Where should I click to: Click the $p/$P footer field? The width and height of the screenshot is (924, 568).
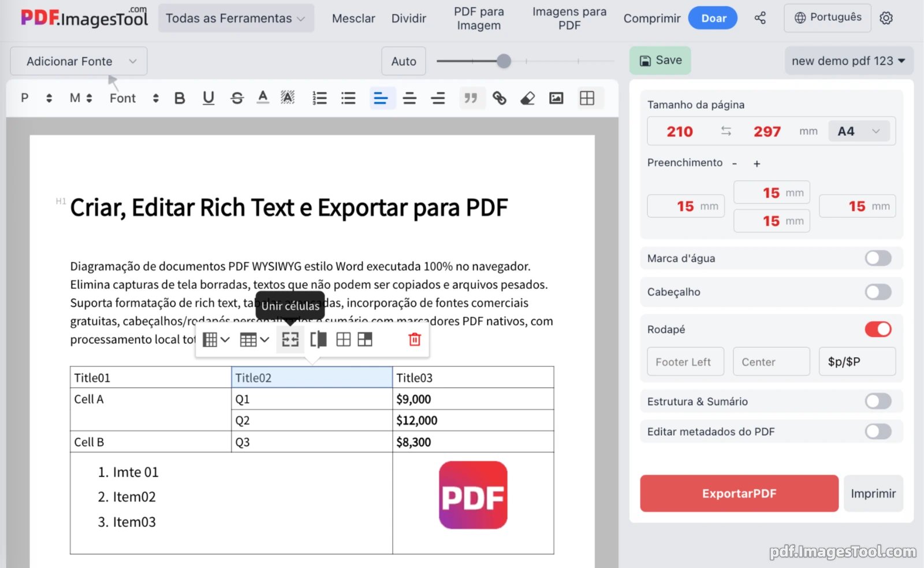[x=857, y=362]
